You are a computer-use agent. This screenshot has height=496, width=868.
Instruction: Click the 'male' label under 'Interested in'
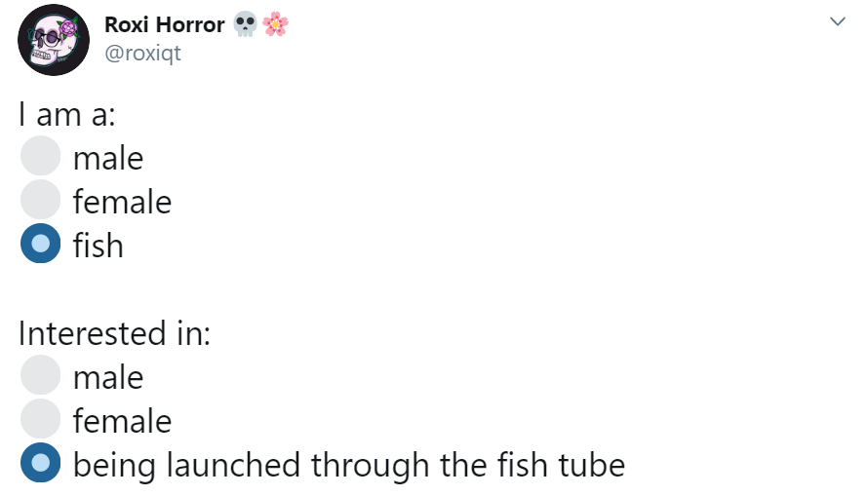click(x=108, y=378)
